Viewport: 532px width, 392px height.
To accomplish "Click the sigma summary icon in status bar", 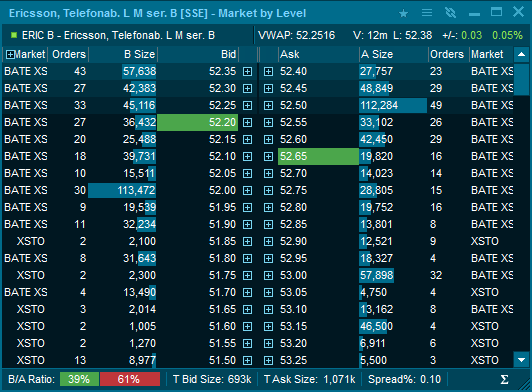I will point(505,379).
